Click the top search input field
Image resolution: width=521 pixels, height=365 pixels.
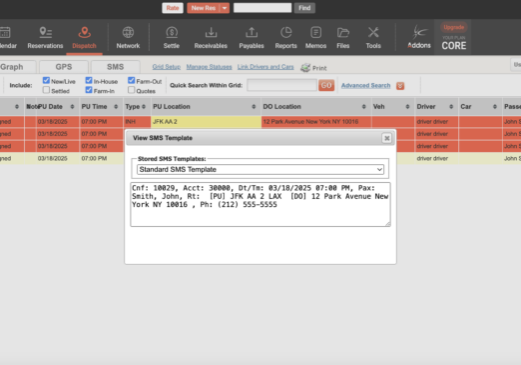262,8
